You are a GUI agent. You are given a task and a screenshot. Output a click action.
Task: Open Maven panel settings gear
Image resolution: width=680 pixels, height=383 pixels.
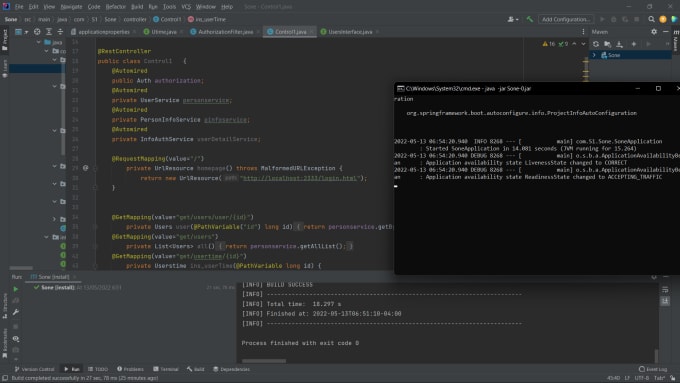(x=654, y=32)
